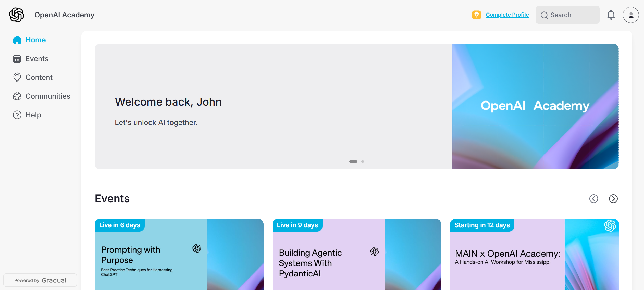Select second banner carousel dot
The height and width of the screenshot is (290, 644).
(x=362, y=161)
